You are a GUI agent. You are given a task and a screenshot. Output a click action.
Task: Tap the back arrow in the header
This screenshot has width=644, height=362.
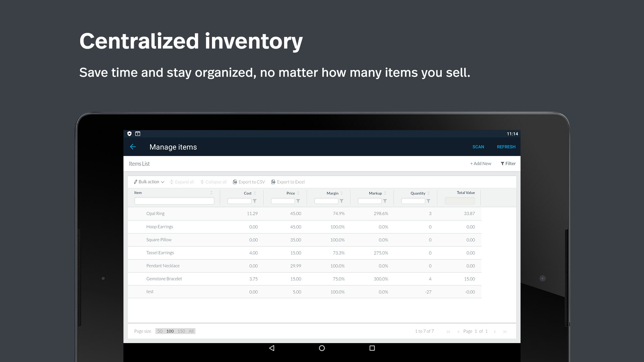133,147
